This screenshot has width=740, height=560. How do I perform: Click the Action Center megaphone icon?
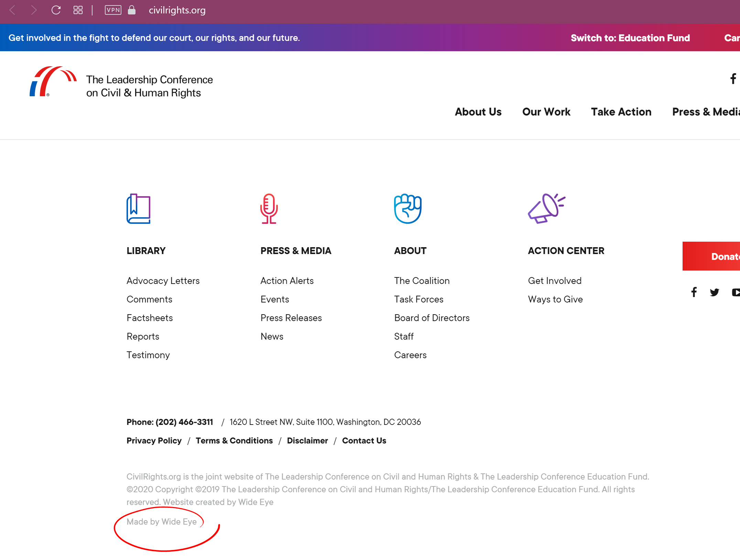pyautogui.click(x=547, y=209)
